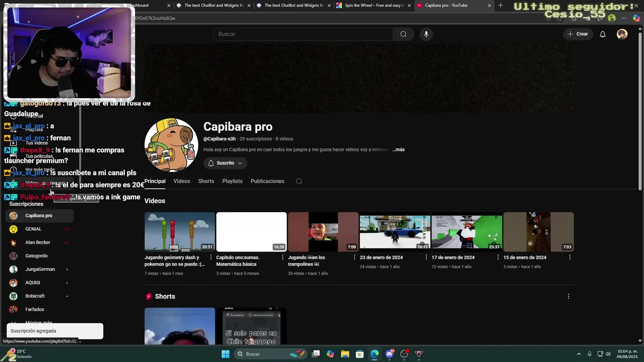Activate voice search microphone
Viewport: 644px width, 362px height.
[426, 34]
